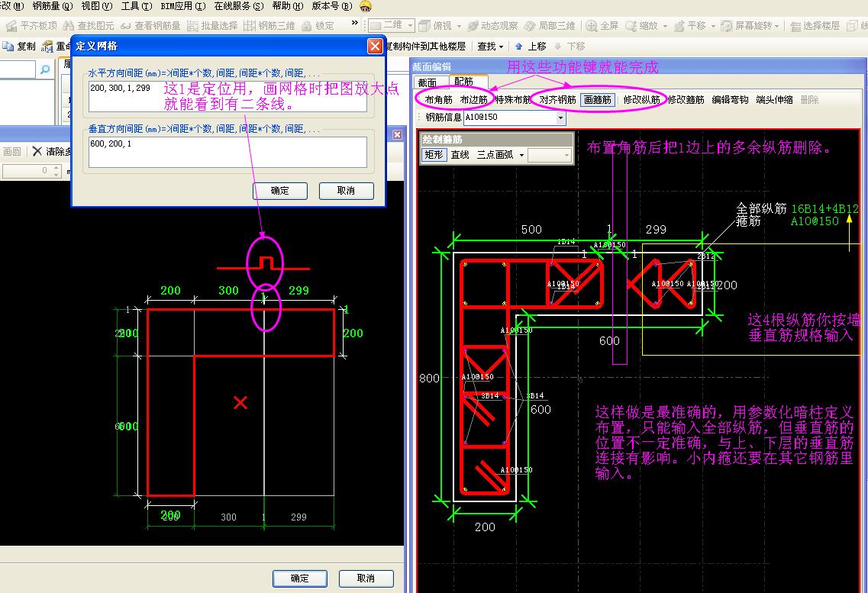
Task: Click the 锁定 padlock icon
Action: (307, 25)
